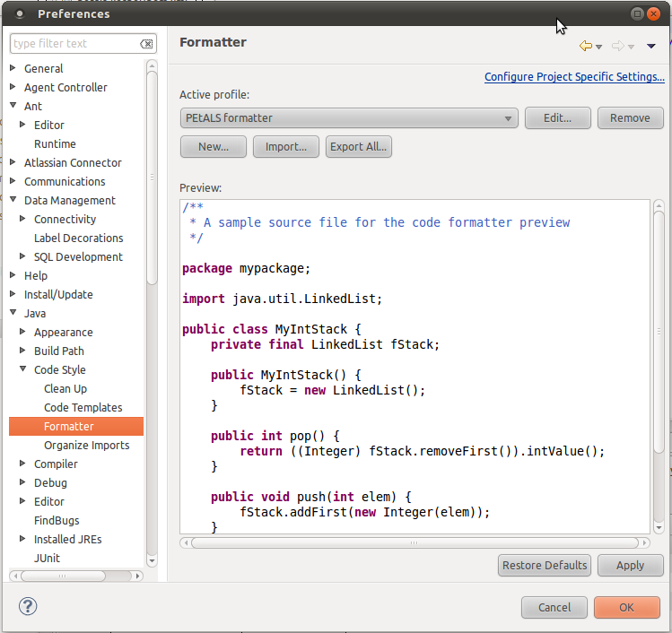Click the help question mark icon
The width and height of the screenshot is (672, 633).
tap(28, 607)
